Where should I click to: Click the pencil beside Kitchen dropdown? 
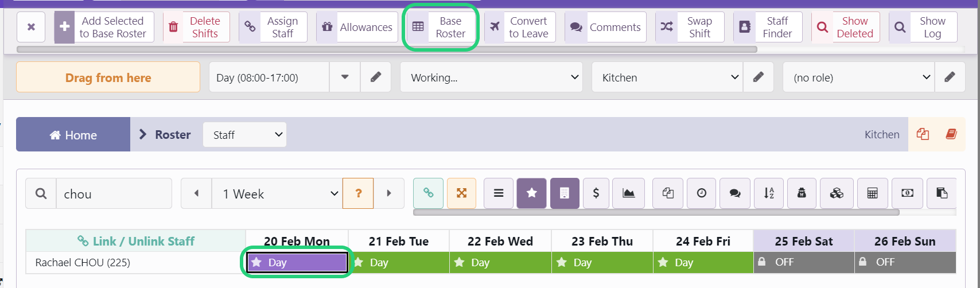[758, 77]
